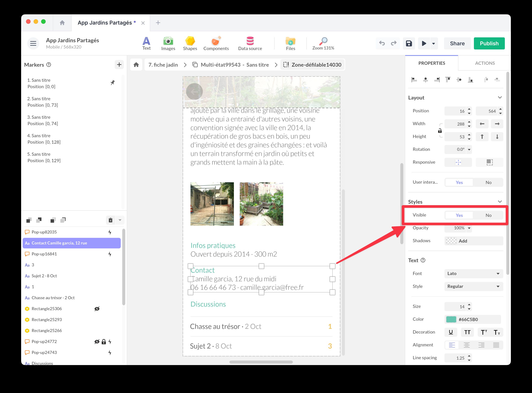Viewport: 532px width, 393px height.
Task: Set Visible to No
Action: [488, 215]
